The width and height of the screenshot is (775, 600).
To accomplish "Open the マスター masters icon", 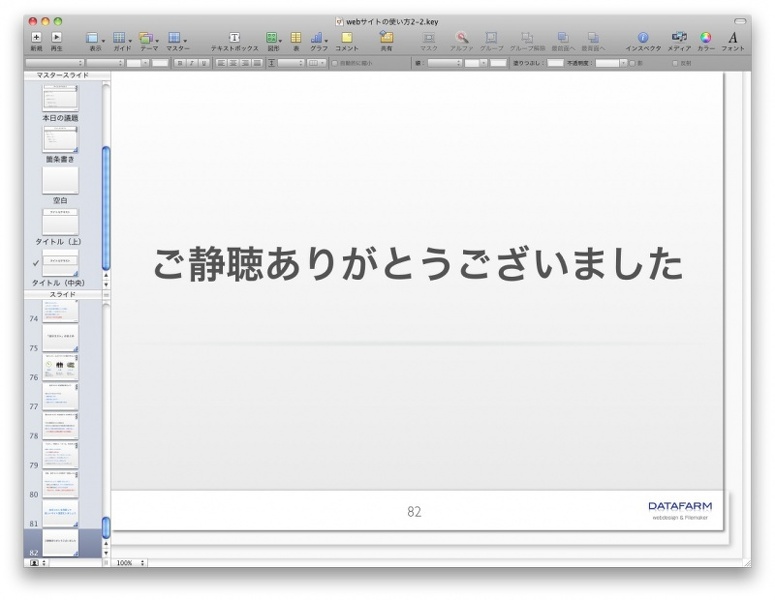I will 174,38.
